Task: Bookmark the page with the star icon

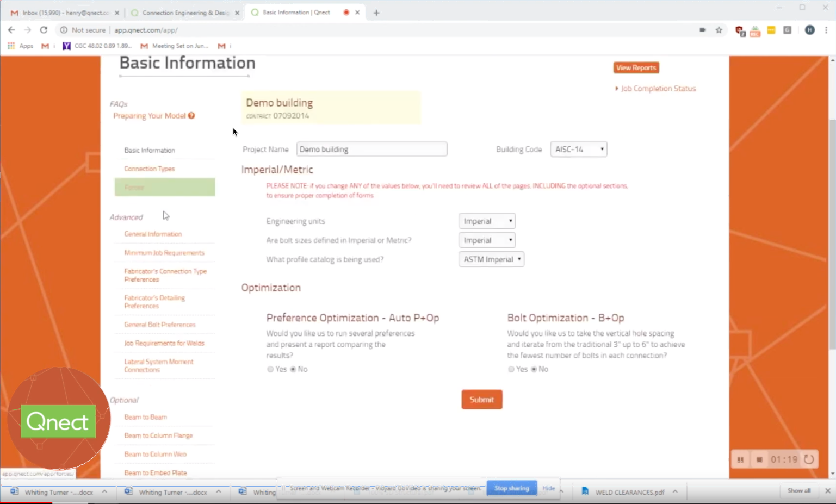Action: click(x=719, y=30)
